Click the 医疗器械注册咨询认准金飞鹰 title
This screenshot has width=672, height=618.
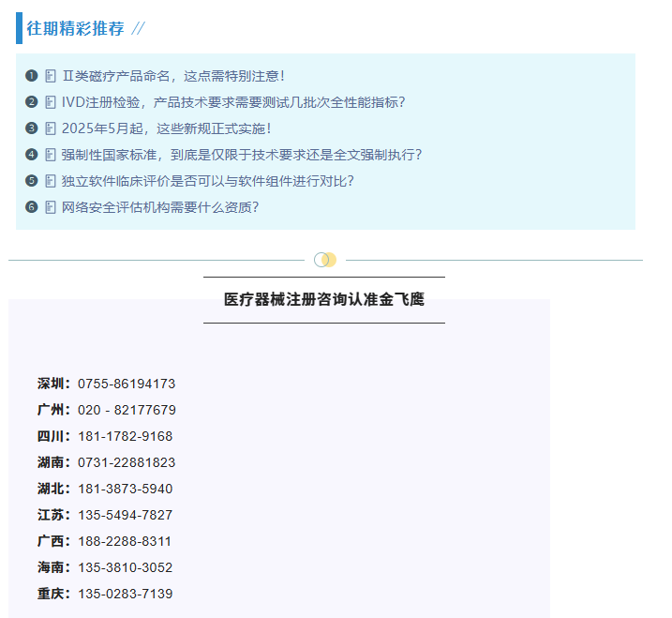coord(323,300)
